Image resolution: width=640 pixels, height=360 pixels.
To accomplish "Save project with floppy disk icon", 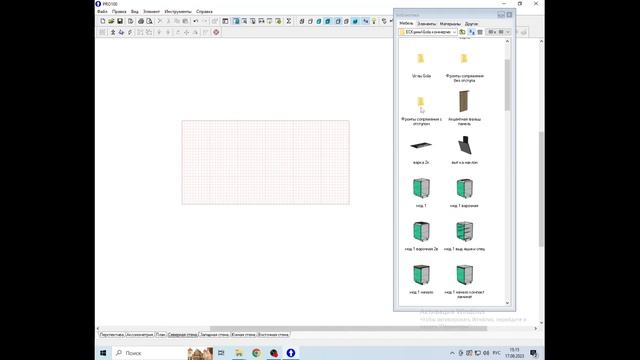I will click(x=120, y=21).
